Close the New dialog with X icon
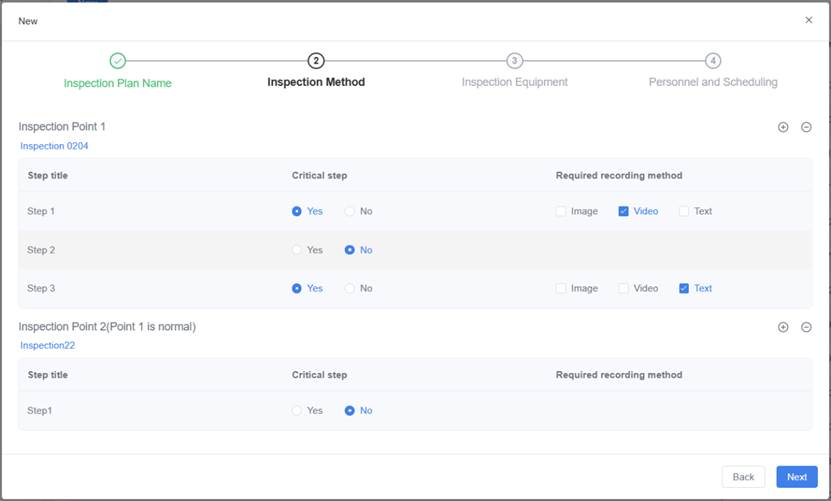The height and width of the screenshot is (501, 831). pyautogui.click(x=809, y=20)
